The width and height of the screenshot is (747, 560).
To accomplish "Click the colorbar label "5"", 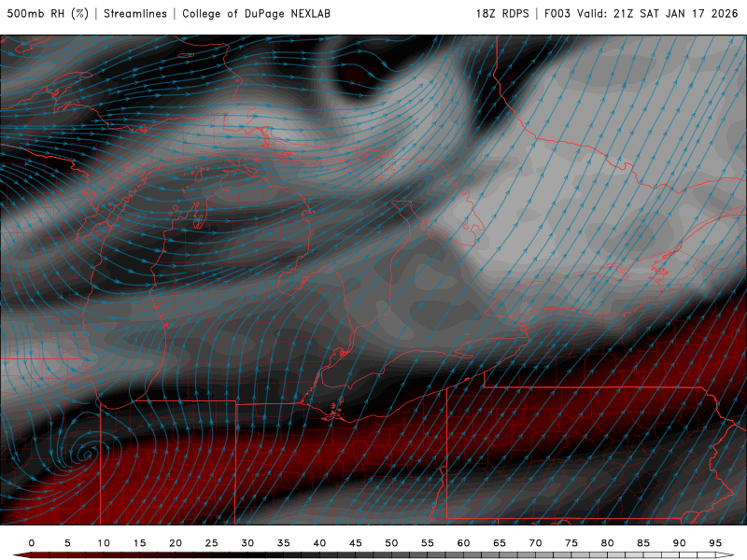I will click(x=67, y=543).
